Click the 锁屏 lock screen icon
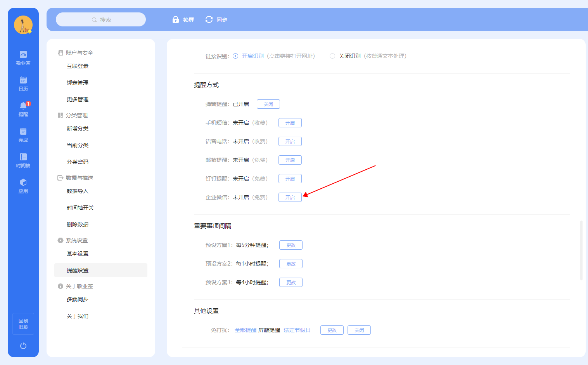 tap(176, 19)
